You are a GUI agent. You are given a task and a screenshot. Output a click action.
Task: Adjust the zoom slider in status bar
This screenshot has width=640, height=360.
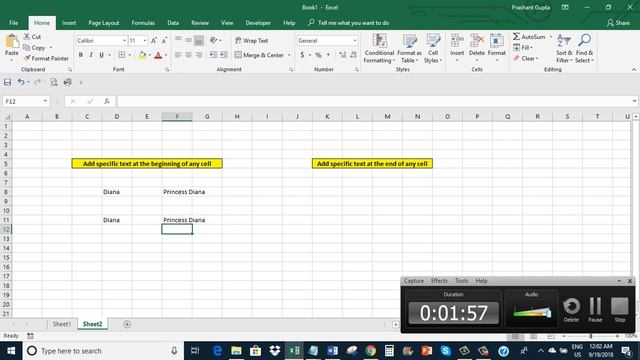coord(590,336)
